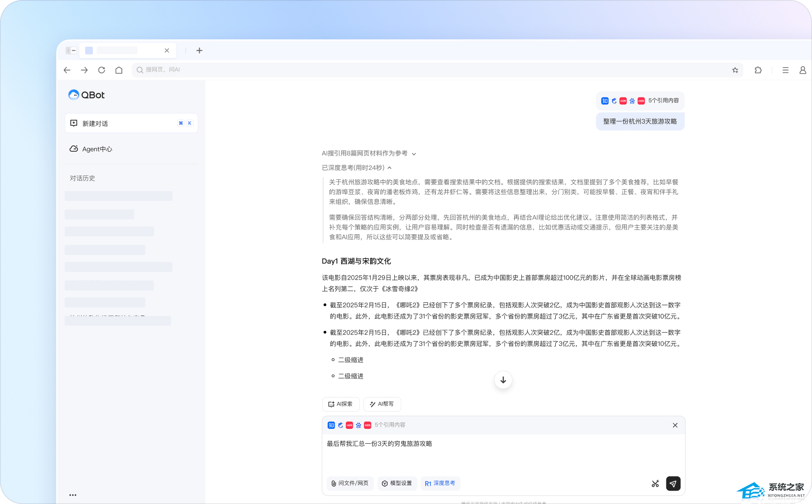The width and height of the screenshot is (812, 504).
Task: Toggle R1 深度思考 mode
Action: coord(440,483)
